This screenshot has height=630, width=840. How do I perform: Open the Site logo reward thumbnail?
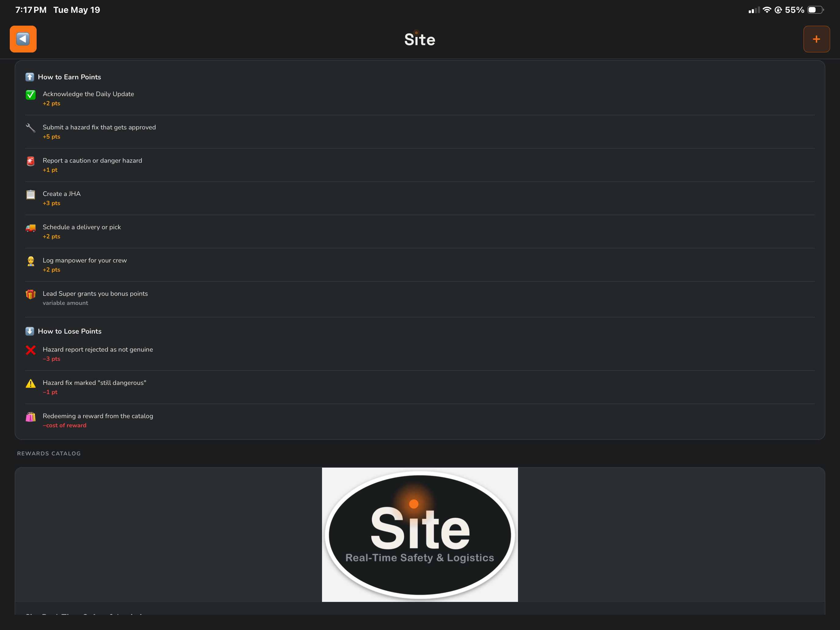click(420, 535)
